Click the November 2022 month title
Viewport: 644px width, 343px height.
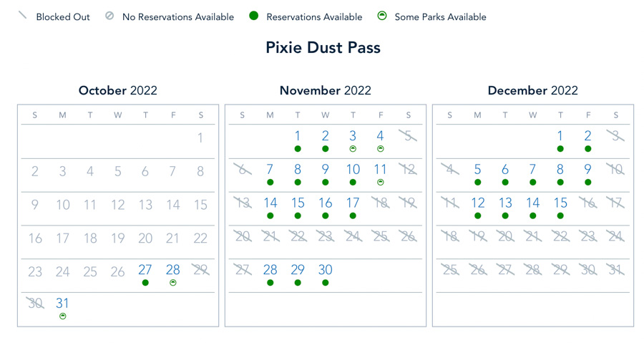coord(325,90)
